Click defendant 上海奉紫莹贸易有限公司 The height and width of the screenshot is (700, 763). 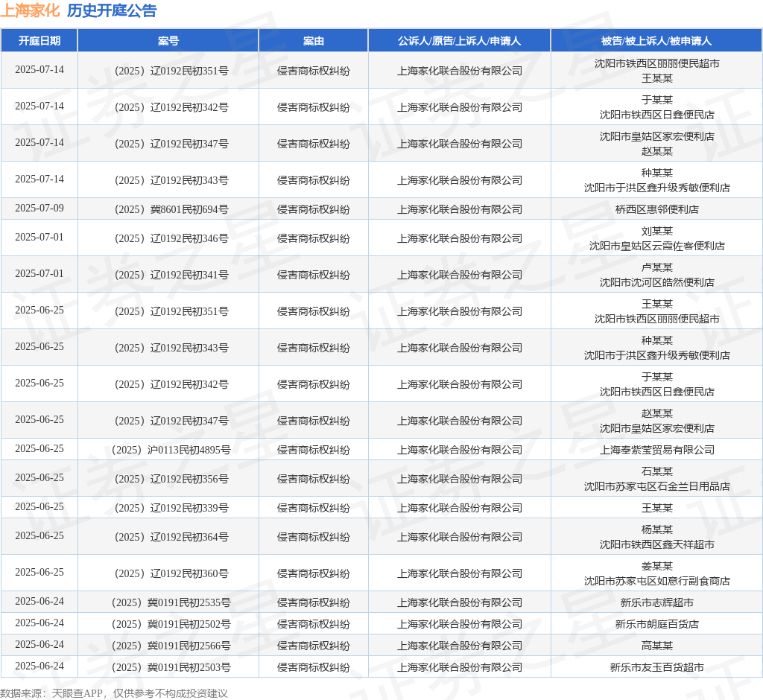(x=657, y=450)
